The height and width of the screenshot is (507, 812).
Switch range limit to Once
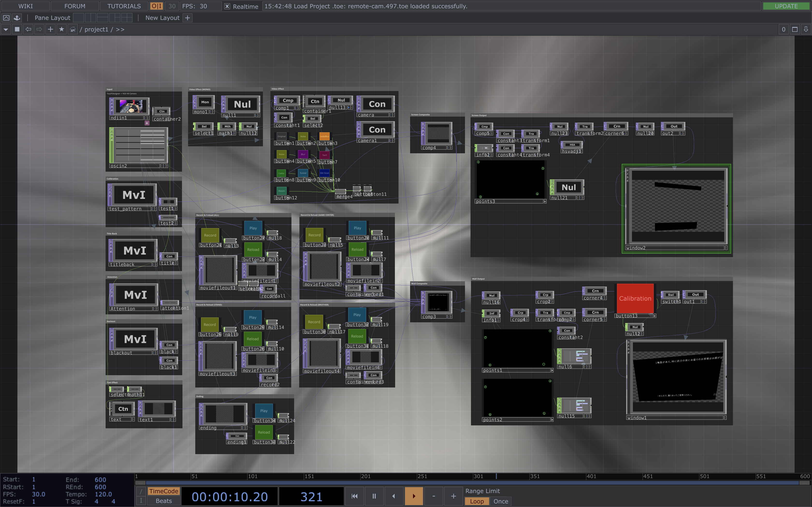tap(500, 501)
